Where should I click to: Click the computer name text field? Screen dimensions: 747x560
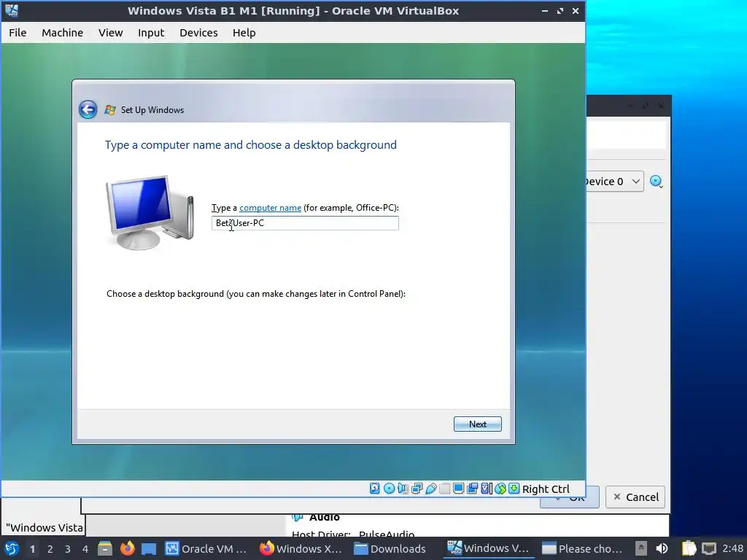(x=305, y=223)
